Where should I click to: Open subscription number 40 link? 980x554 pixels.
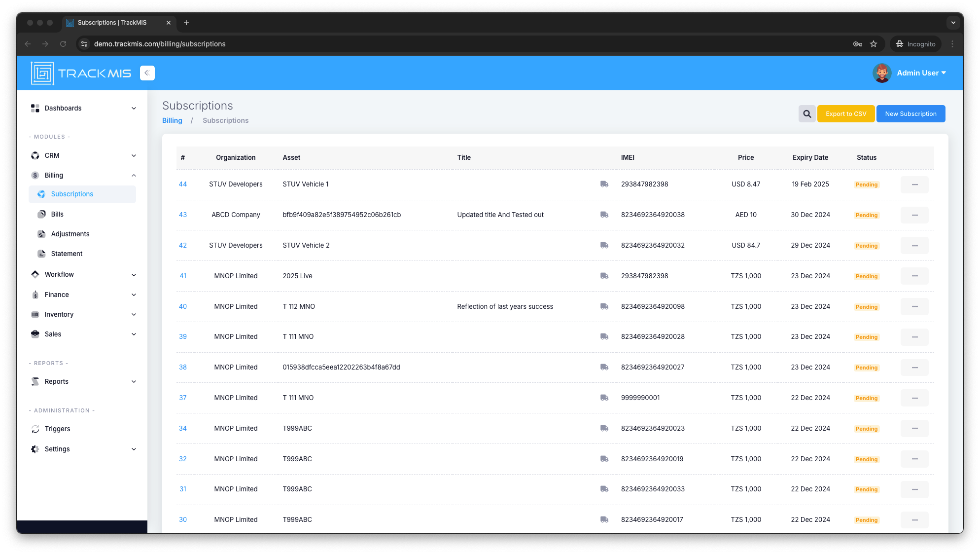183,306
